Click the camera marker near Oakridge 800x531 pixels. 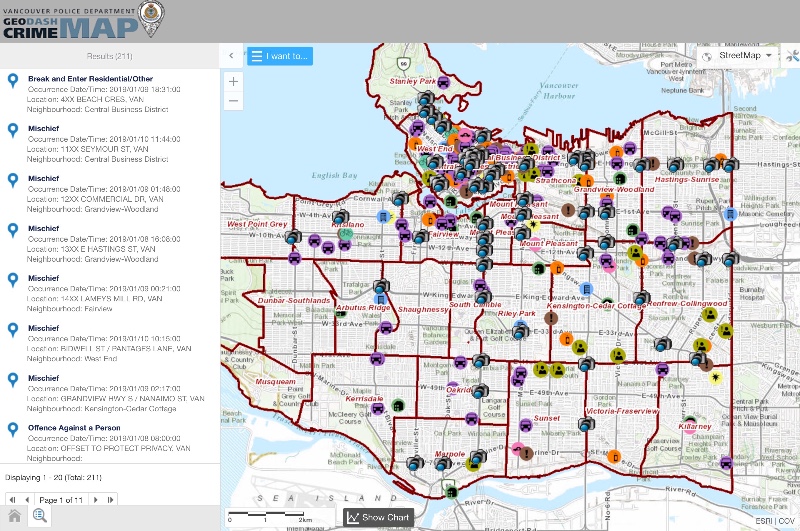(x=479, y=391)
